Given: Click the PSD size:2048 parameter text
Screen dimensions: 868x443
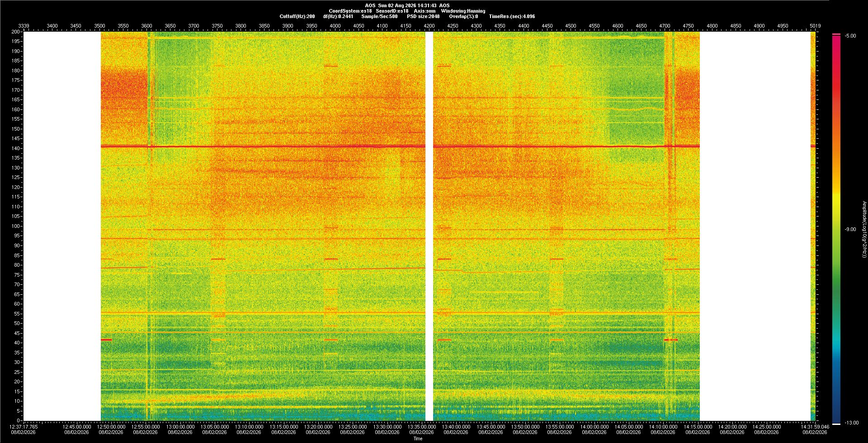Looking at the screenshot, I should 423,16.
